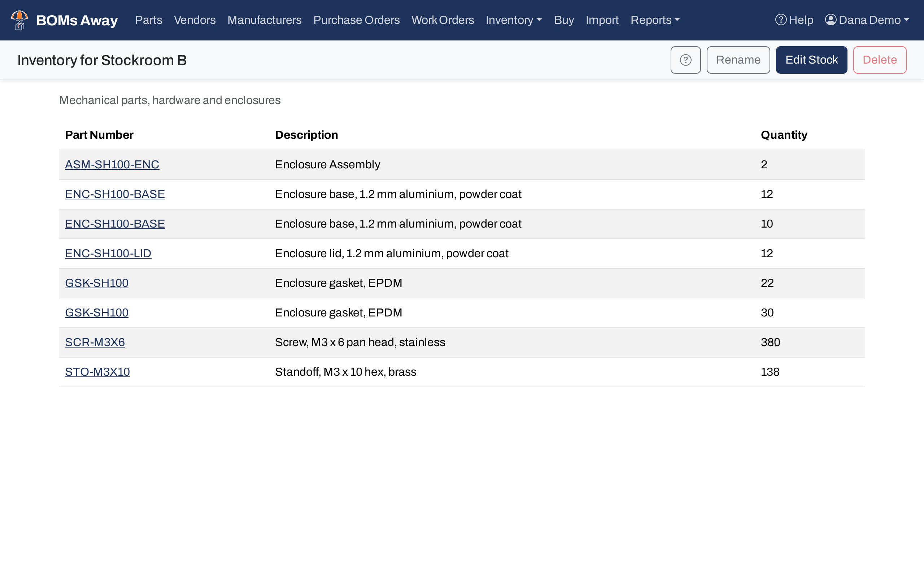Screen dimensions: 924x578
Task: Click the question-mark help button beside Rename
Action: pyautogui.click(x=685, y=60)
